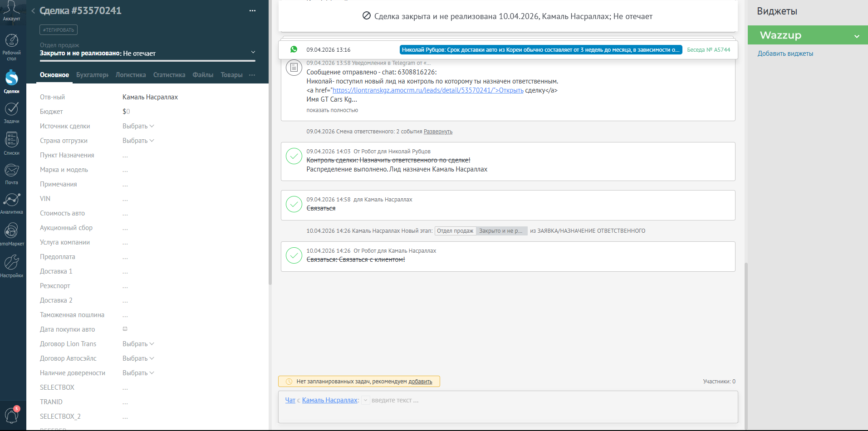Open Страна отгрузки Выбрать dropdown
Image resolution: width=868 pixels, height=431 pixels.
[138, 141]
